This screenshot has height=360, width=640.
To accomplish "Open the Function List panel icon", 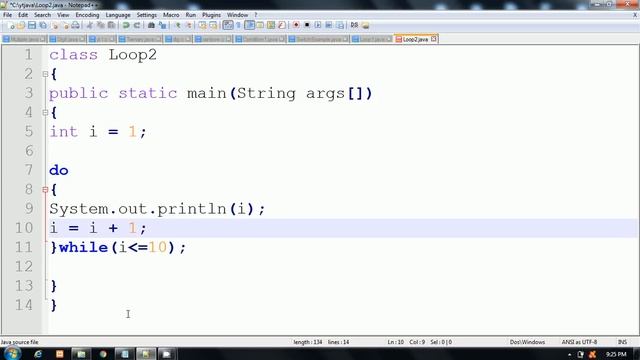I will pyautogui.click(x=282, y=25).
